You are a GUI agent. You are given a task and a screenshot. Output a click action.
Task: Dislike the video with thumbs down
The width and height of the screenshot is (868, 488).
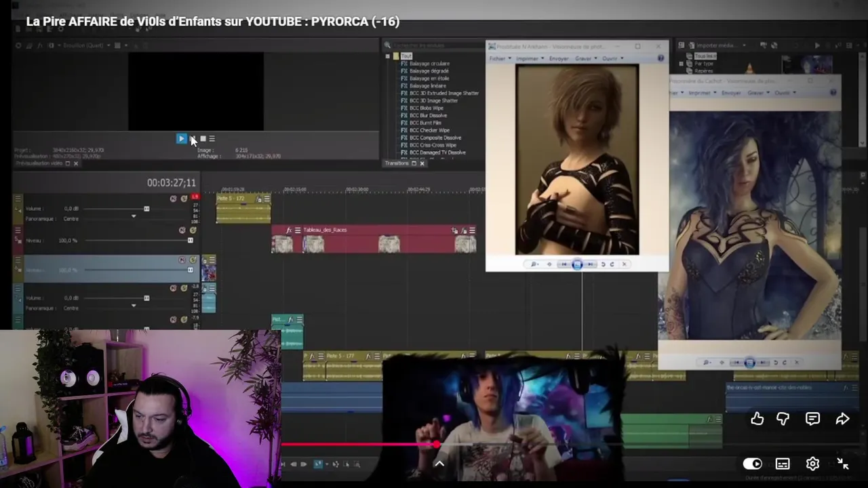pyautogui.click(x=783, y=419)
